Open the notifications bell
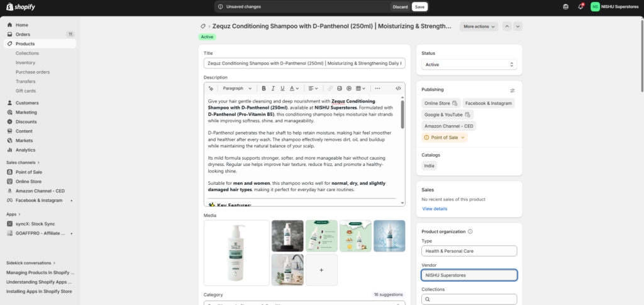The width and height of the screenshot is (644, 305). click(x=580, y=6)
